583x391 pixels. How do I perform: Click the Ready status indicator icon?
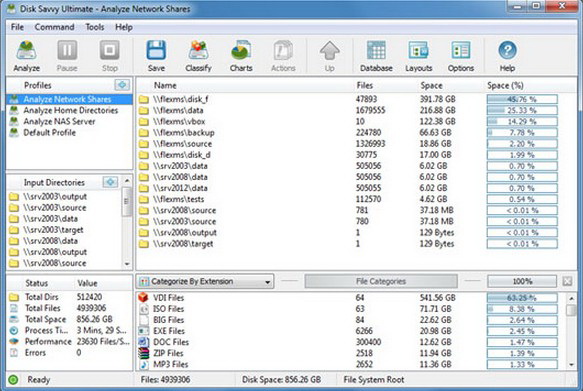pyautogui.click(x=13, y=379)
